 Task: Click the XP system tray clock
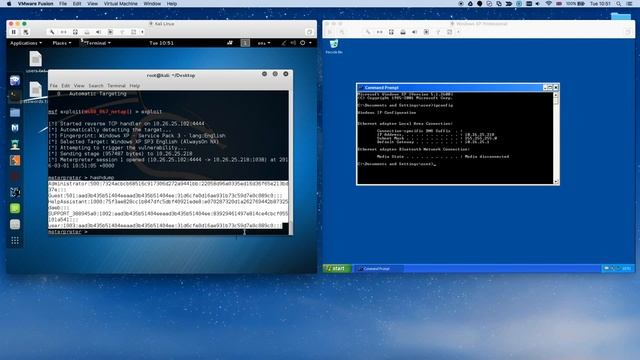(626, 269)
